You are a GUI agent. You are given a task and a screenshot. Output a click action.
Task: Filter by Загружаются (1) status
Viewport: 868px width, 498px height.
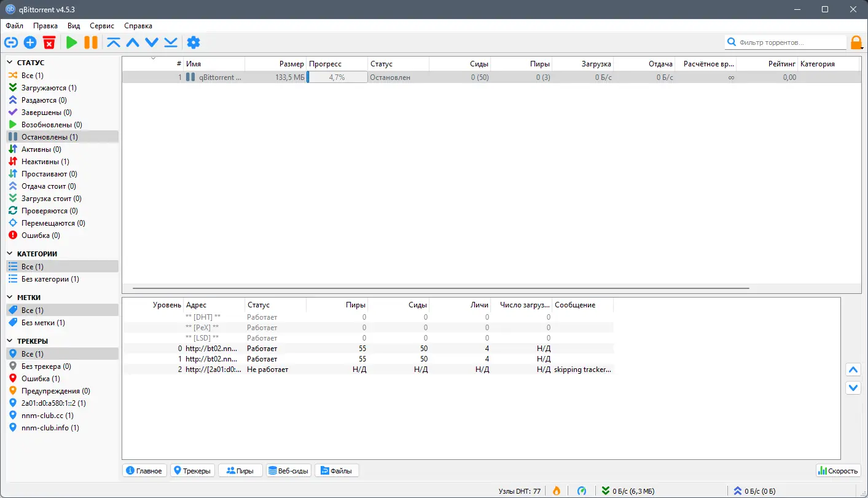(x=62, y=88)
